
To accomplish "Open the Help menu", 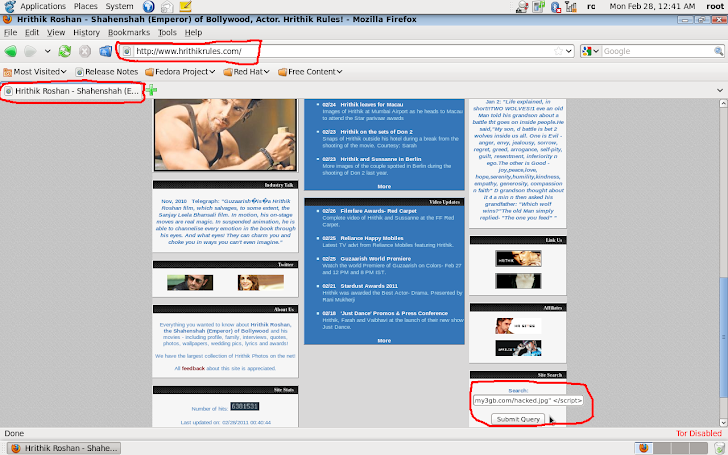I will pos(193,32).
